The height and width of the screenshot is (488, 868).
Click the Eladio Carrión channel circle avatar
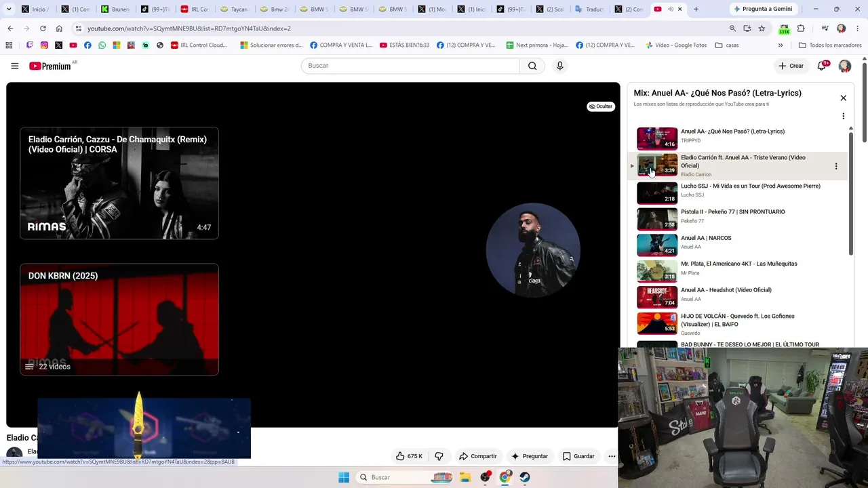tap(533, 250)
